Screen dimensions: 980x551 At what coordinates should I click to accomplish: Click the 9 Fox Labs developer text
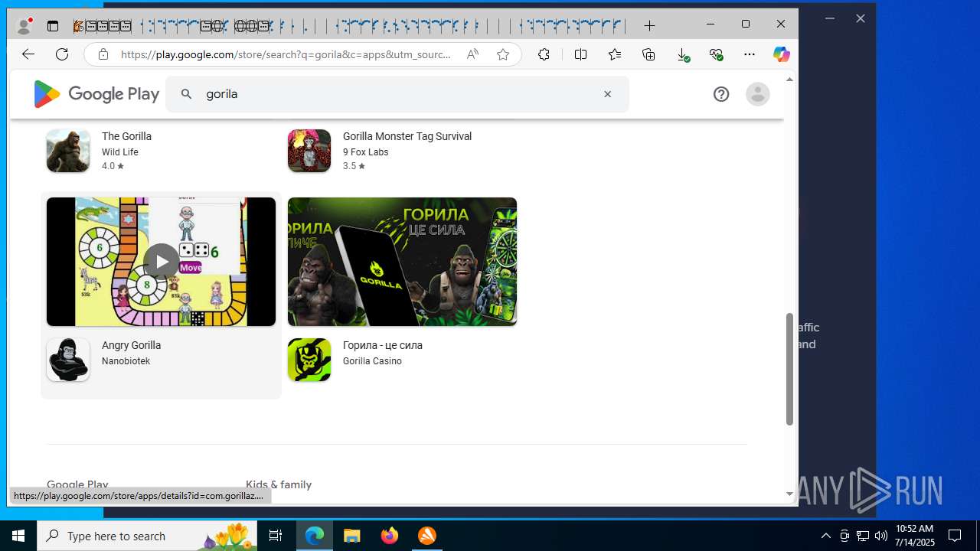(366, 152)
